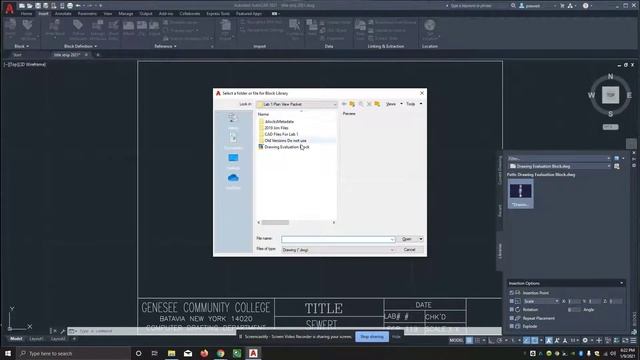Viewport: 640px width, 360px height.
Task: Click the Attach reference icon in ribbon
Action: (128, 26)
